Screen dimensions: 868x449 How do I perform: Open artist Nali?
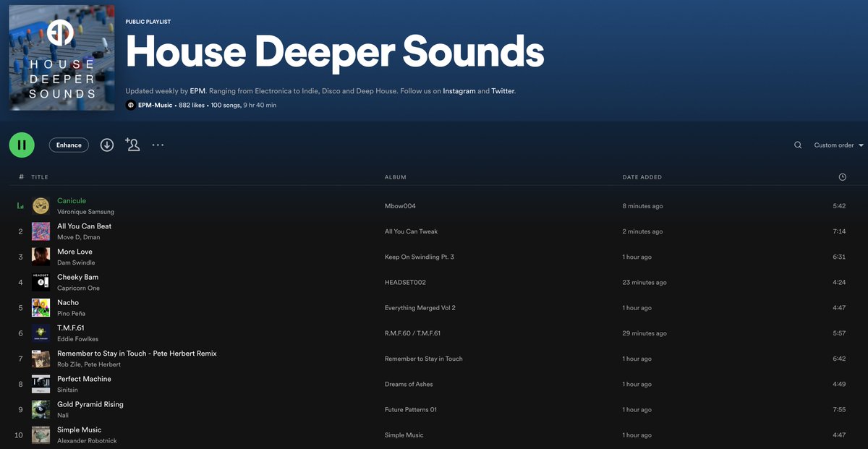(x=61, y=415)
